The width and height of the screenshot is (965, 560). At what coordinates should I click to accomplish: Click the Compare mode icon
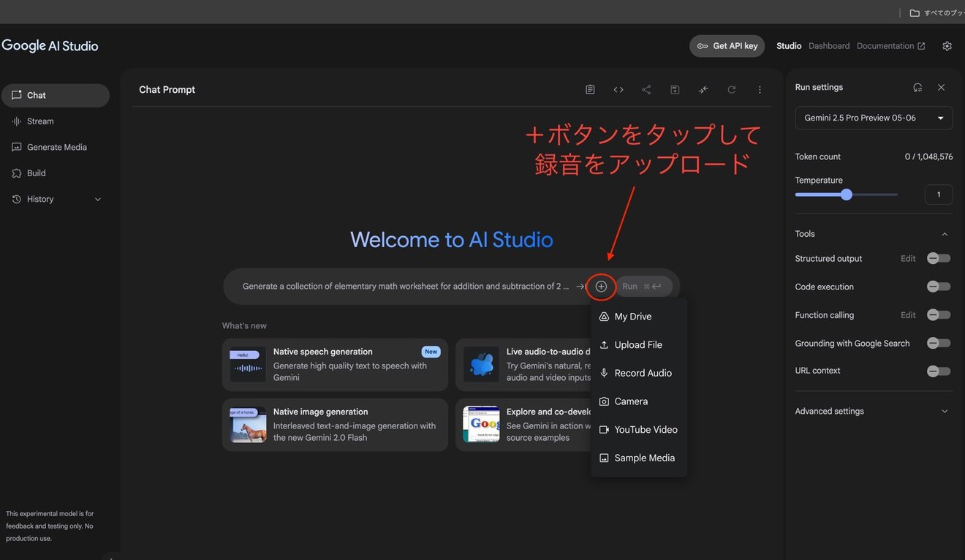[x=703, y=89]
